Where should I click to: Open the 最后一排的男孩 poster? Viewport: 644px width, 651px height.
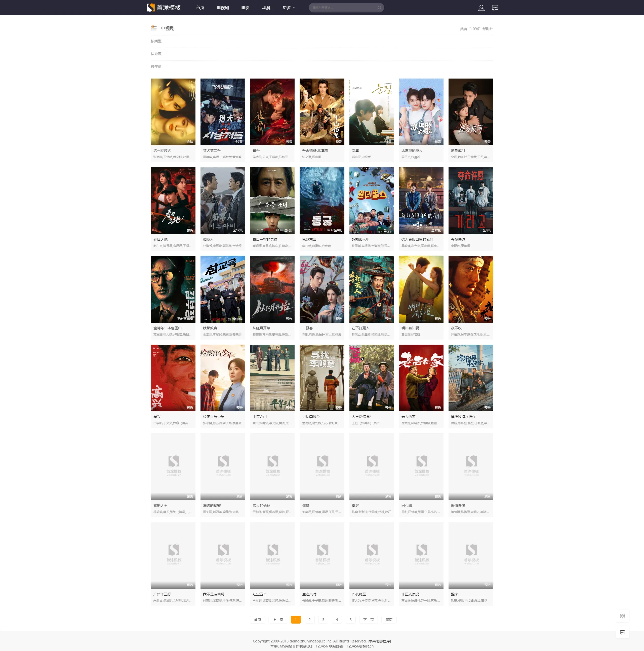(272, 200)
